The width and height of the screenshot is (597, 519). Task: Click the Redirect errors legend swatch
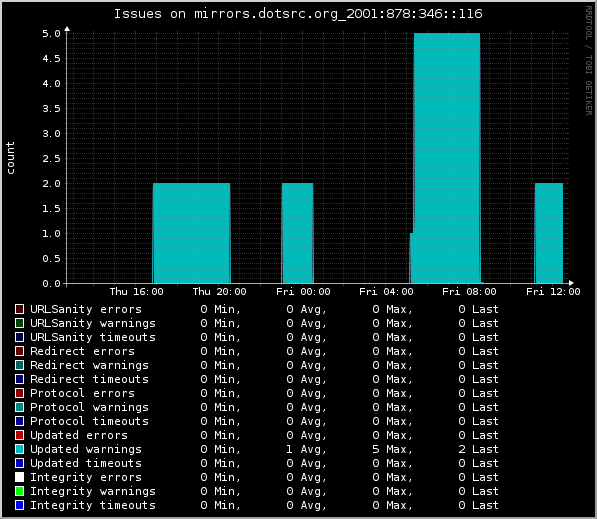[x=19, y=351]
